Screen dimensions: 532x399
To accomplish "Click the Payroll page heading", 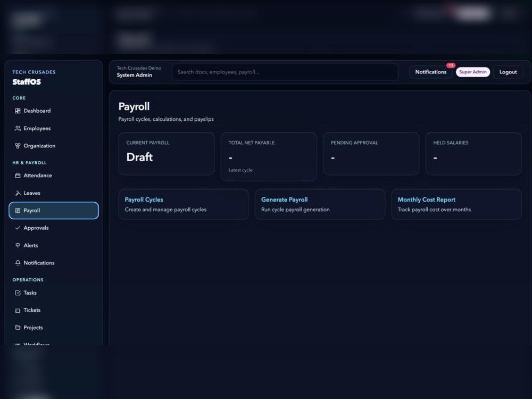I will coord(134,106).
